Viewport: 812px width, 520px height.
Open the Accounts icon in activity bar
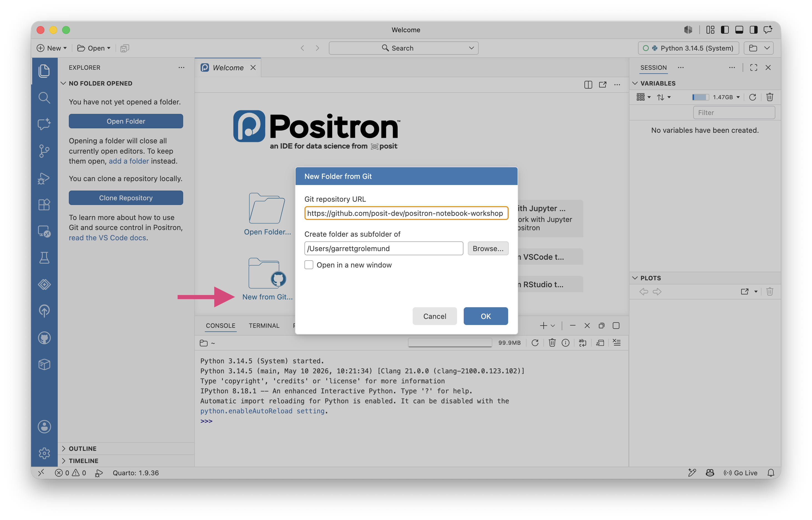click(x=44, y=426)
